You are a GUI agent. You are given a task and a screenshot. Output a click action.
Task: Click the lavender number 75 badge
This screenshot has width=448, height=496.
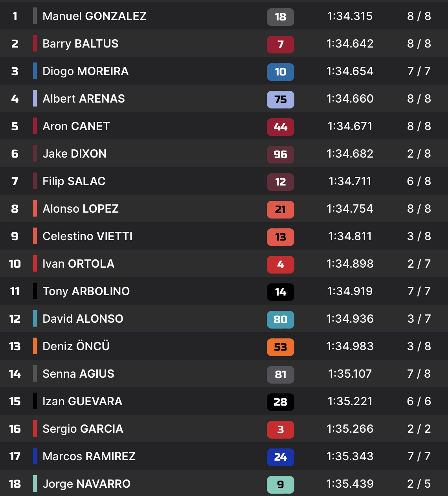click(x=280, y=99)
